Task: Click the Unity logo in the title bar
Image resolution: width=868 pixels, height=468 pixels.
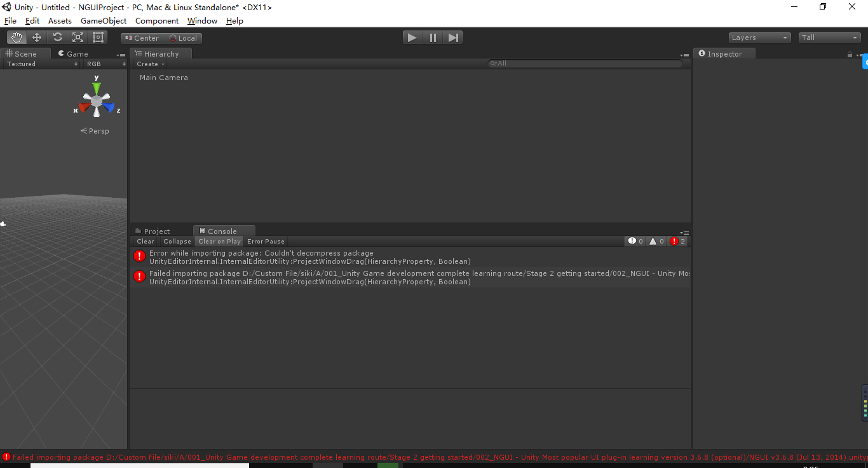Action: coord(7,7)
